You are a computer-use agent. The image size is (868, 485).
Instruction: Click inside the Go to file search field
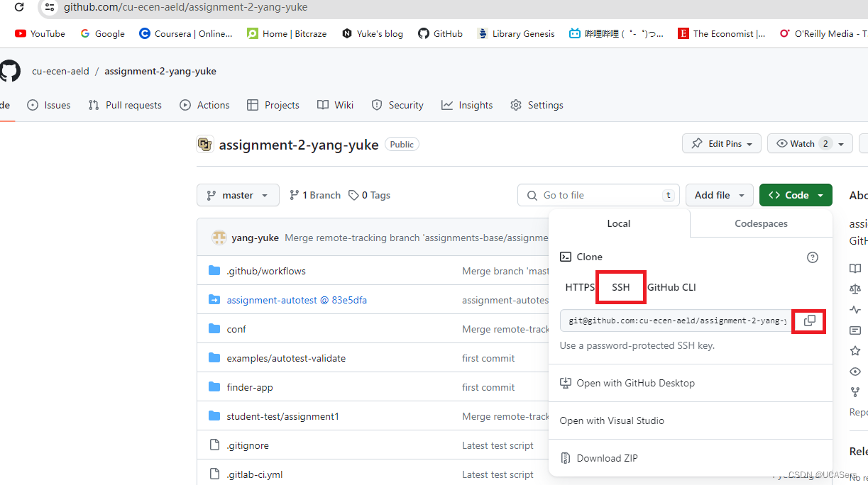pyautogui.click(x=598, y=195)
